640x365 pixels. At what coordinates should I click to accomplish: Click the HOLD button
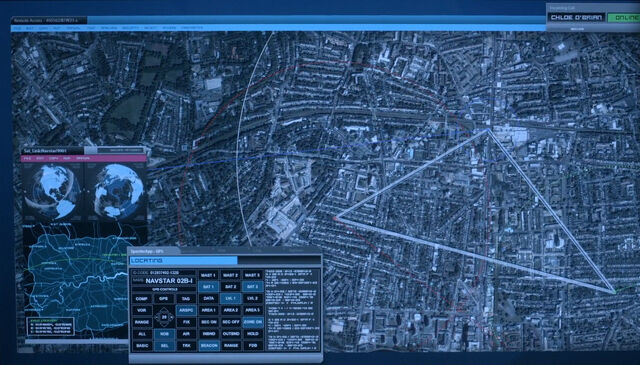(253, 334)
